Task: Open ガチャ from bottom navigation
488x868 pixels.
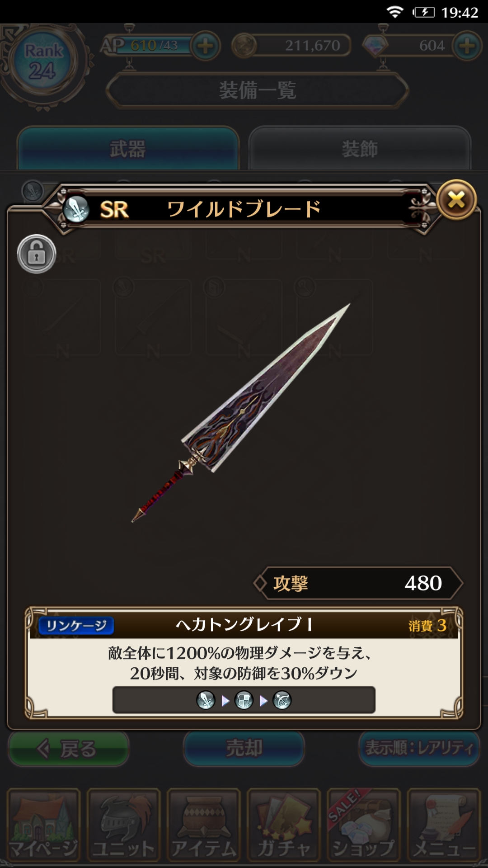Action: click(x=283, y=826)
